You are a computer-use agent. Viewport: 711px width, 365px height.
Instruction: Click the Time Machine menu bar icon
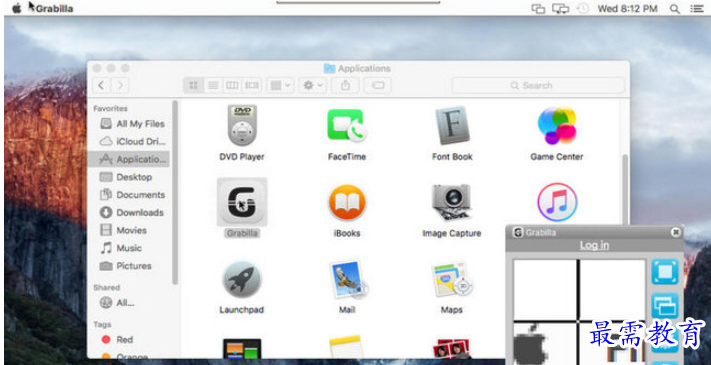coord(583,9)
